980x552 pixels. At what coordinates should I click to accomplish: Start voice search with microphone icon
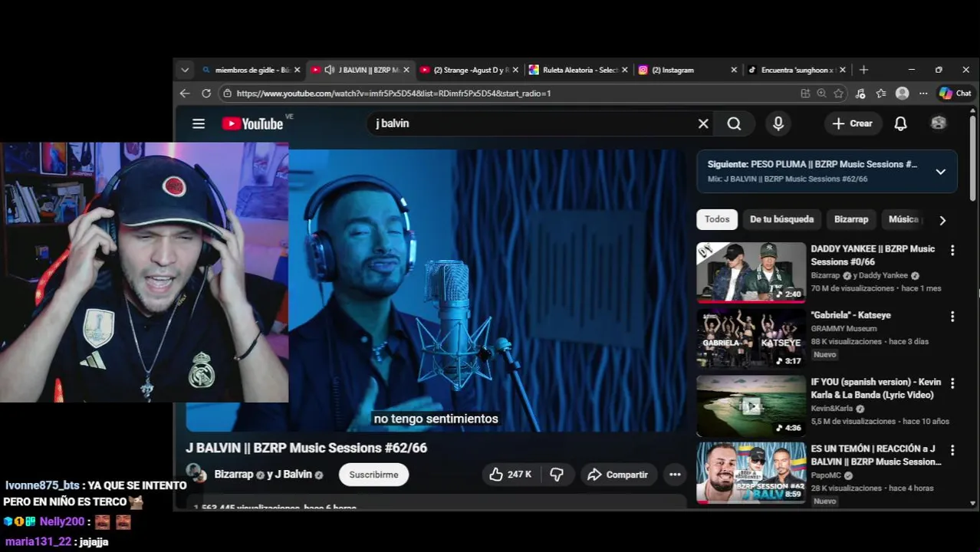pyautogui.click(x=778, y=123)
